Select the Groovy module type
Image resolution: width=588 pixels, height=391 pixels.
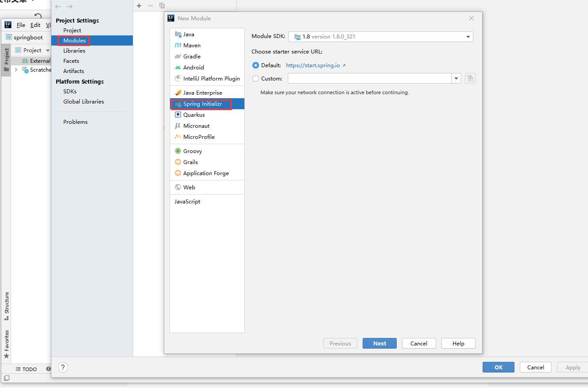click(x=207, y=151)
